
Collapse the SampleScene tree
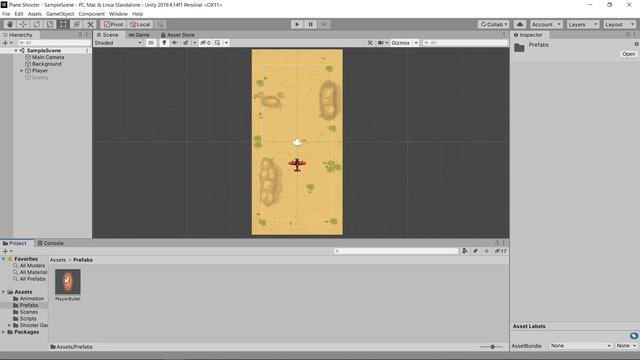pyautogui.click(x=16, y=51)
